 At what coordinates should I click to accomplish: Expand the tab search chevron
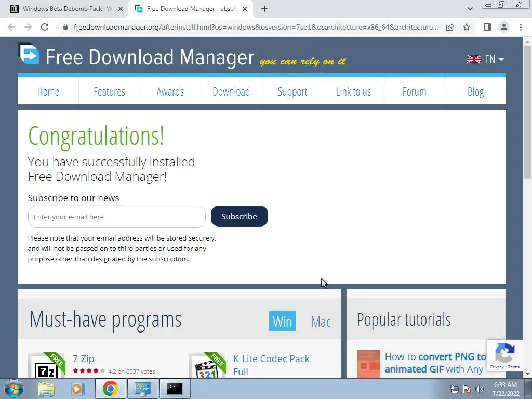(470, 9)
